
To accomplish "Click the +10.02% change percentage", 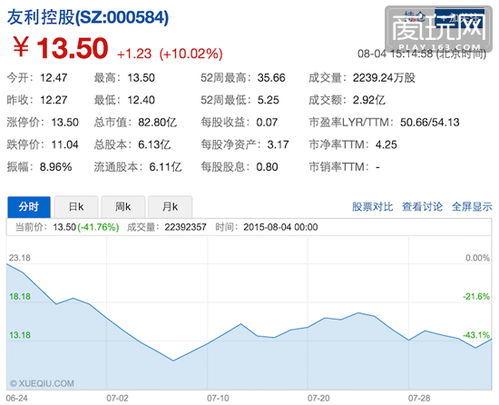I will (x=191, y=54).
